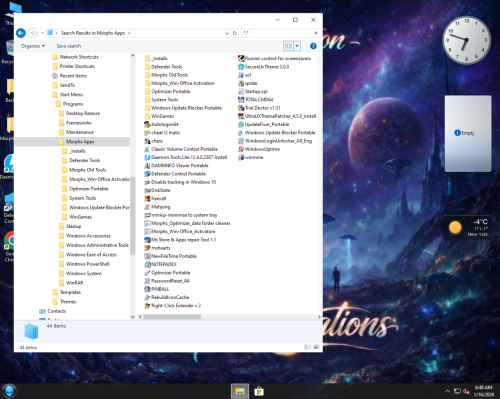Open the recent locations dropdown arrow
Image resolution: width=500 pixels, height=399 pixels.
point(42,33)
